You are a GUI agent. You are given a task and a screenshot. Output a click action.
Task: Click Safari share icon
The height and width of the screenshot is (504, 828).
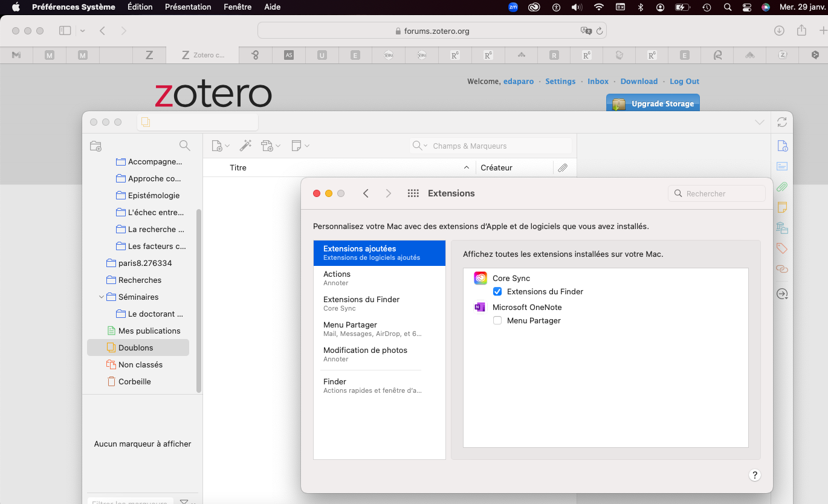coord(802,30)
